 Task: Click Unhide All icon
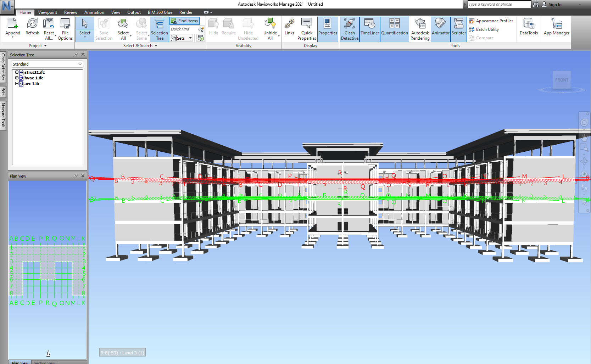coord(270,29)
